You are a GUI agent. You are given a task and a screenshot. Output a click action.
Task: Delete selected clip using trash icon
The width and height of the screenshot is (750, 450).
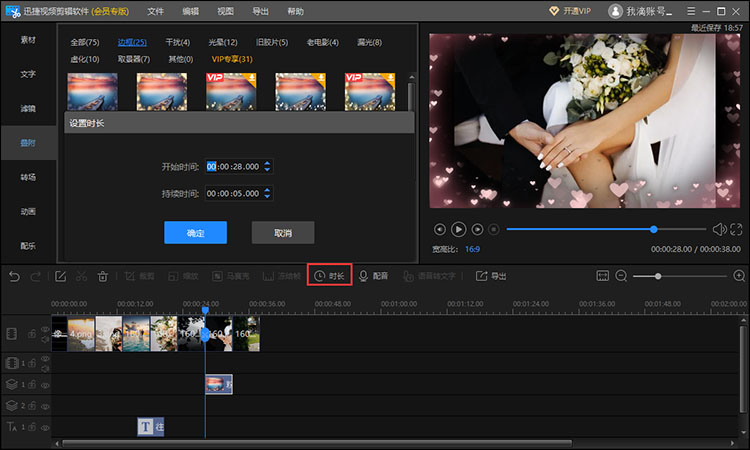(102, 276)
